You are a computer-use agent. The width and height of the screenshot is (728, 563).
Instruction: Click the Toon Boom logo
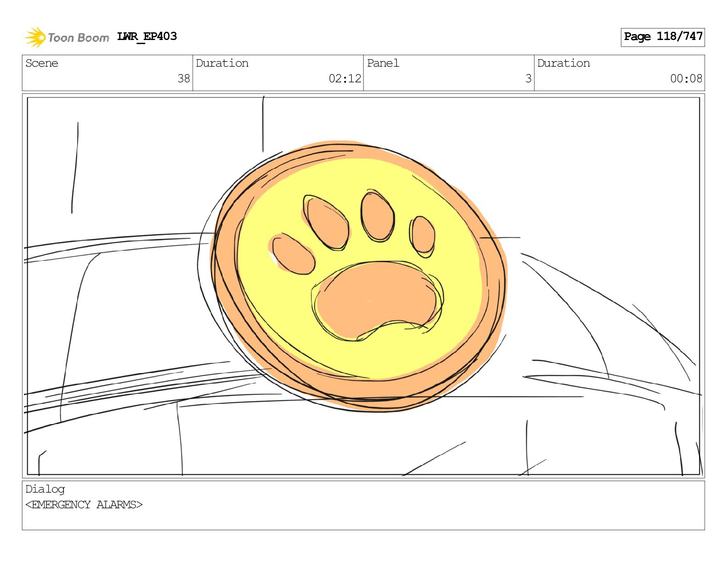pyautogui.click(x=67, y=37)
